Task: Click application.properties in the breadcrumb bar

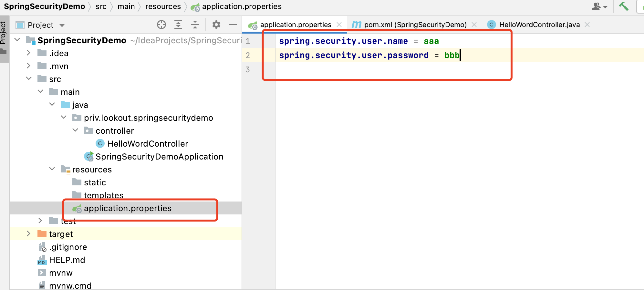Action: point(242,6)
